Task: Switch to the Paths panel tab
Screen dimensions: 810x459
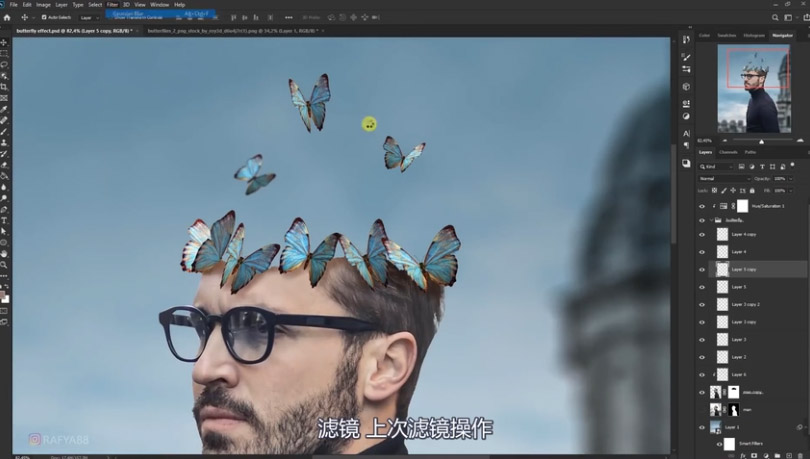Action: (750, 152)
